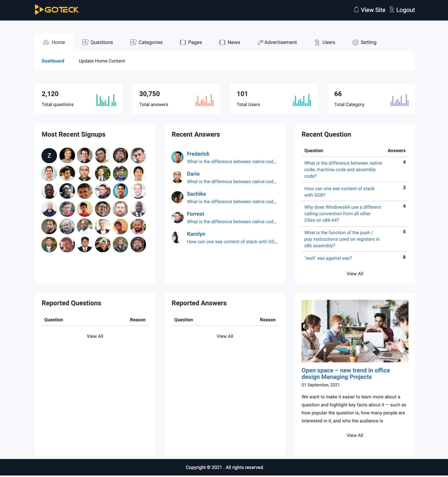
Task: Select the Dashboard menu item
Action: [x=53, y=61]
